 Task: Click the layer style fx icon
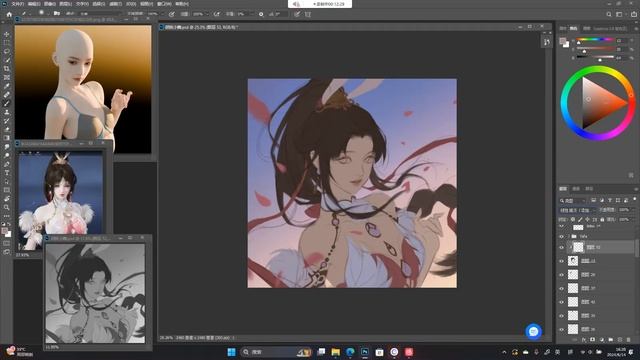(x=584, y=339)
